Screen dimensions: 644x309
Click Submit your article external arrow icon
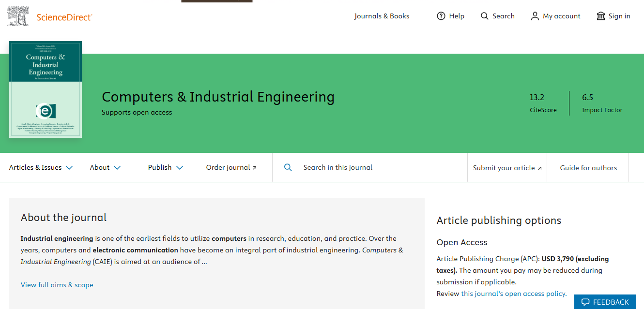point(539,168)
